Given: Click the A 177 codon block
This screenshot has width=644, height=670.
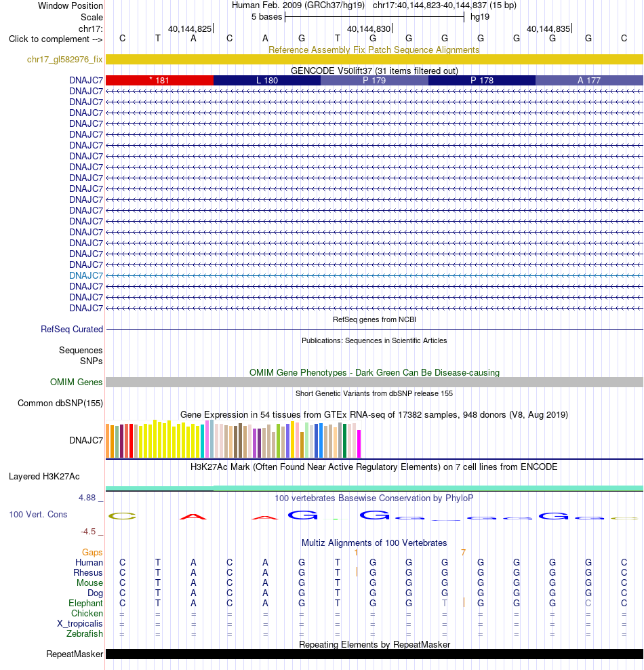Looking at the screenshot, I should pyautogui.click(x=589, y=80).
